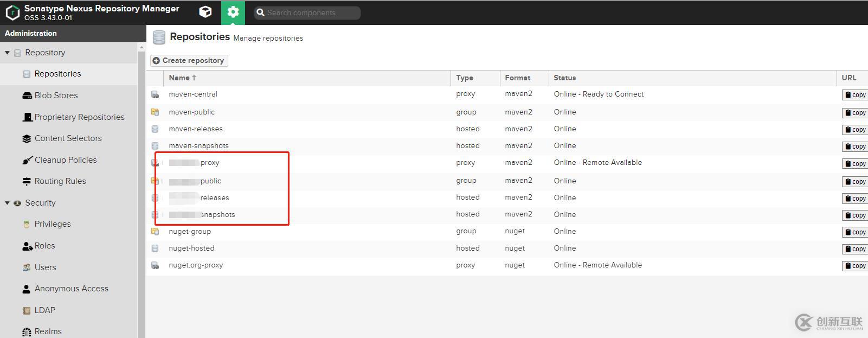Click the Create repository button
This screenshot has width=868, height=338.
point(189,61)
